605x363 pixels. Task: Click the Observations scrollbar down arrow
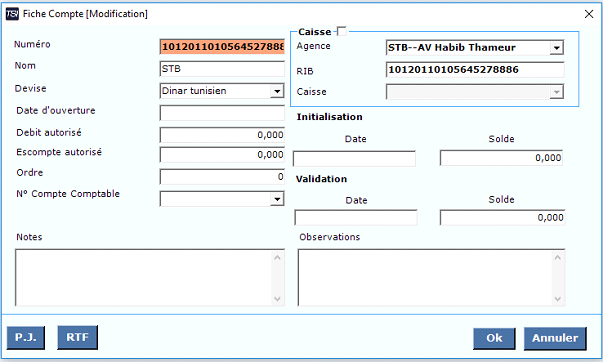(x=558, y=299)
